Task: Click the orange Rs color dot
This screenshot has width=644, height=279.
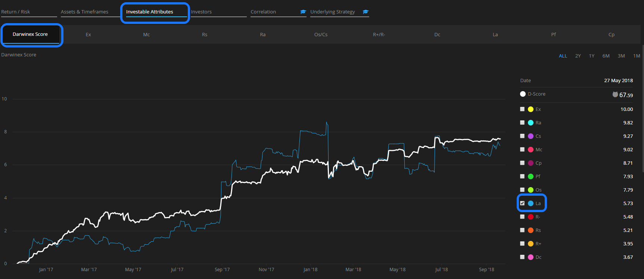Action: pos(531,230)
